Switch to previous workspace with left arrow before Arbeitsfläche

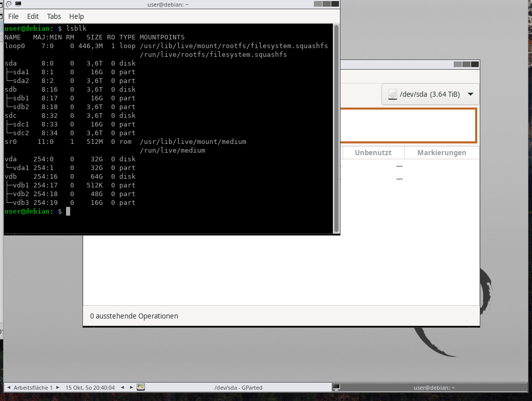[9, 388]
